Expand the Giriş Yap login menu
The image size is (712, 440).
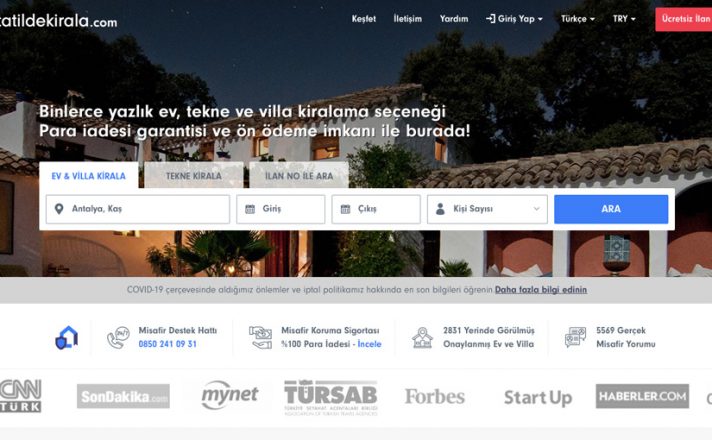click(514, 19)
